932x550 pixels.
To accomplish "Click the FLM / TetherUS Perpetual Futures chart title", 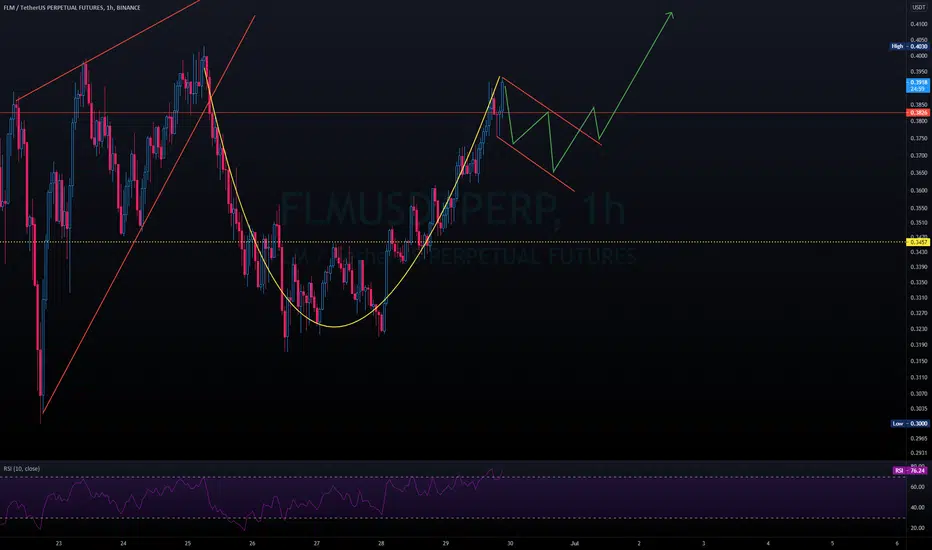I will click(x=72, y=8).
